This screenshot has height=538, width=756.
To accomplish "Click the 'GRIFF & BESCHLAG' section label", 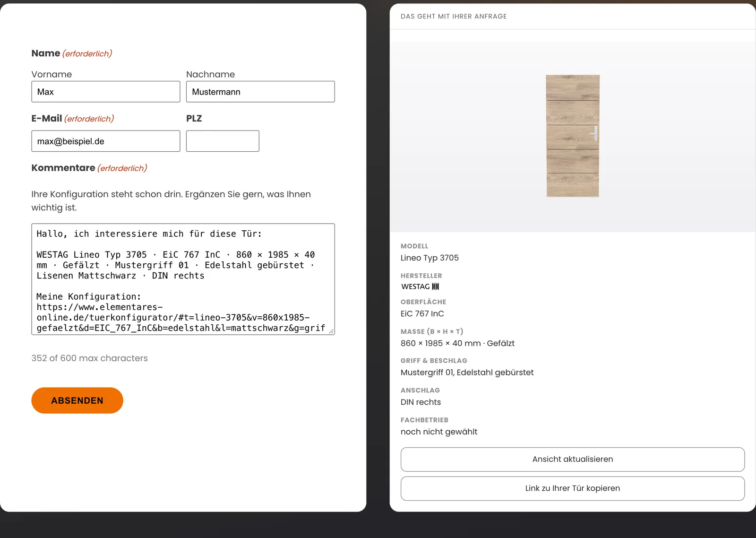I will [434, 361].
